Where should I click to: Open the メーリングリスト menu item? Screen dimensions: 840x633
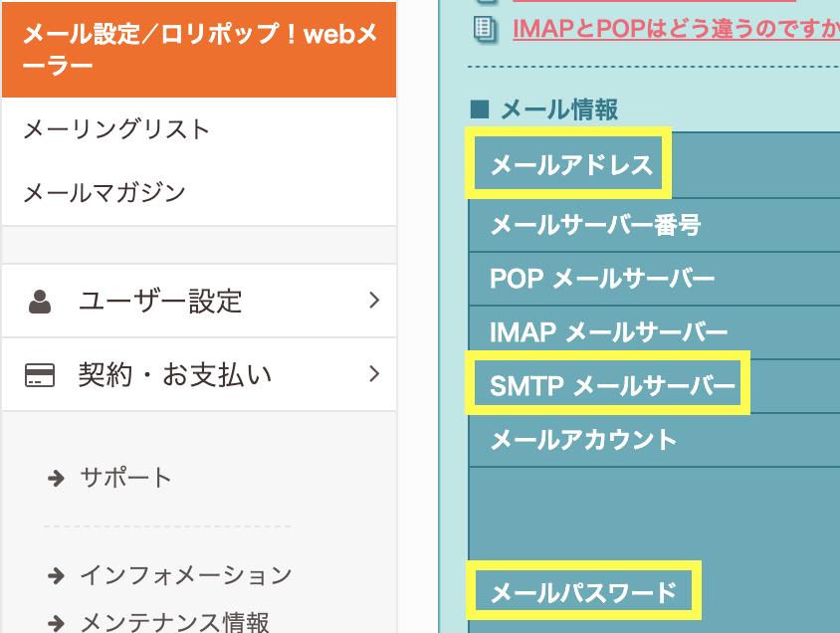(116, 129)
